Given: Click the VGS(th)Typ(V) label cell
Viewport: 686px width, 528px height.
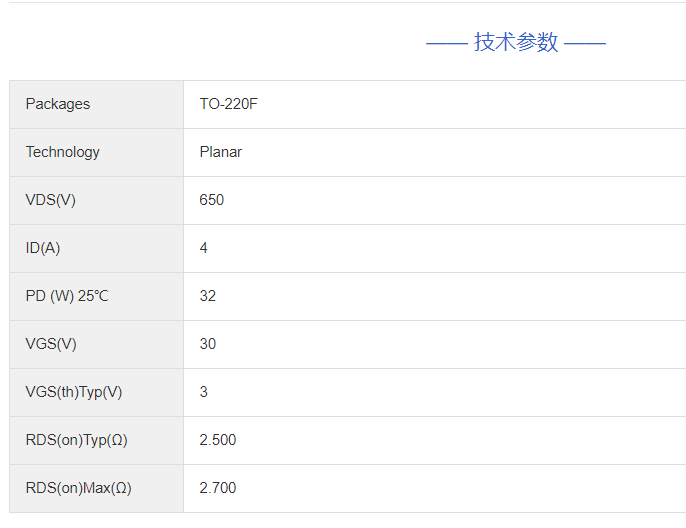Looking at the screenshot, I should point(96,392).
